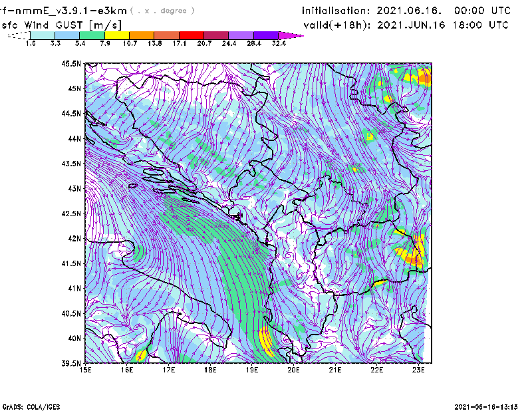
Task: Select the green 5.4–7.9 legend swatch
Action: pos(92,35)
